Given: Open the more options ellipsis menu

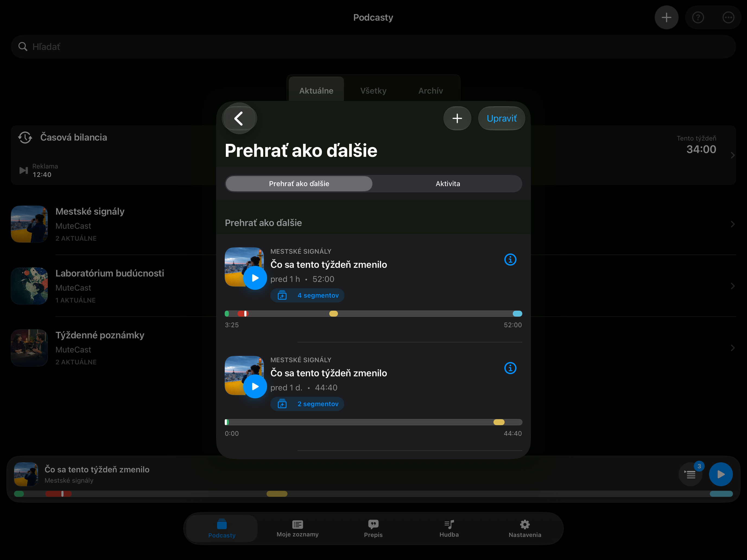Looking at the screenshot, I should coord(728,18).
